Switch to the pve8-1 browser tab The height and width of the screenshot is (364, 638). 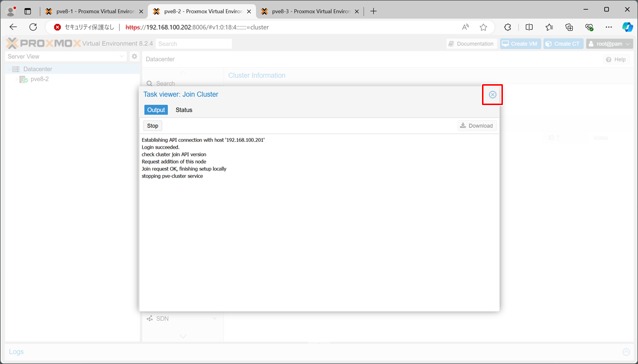93,11
